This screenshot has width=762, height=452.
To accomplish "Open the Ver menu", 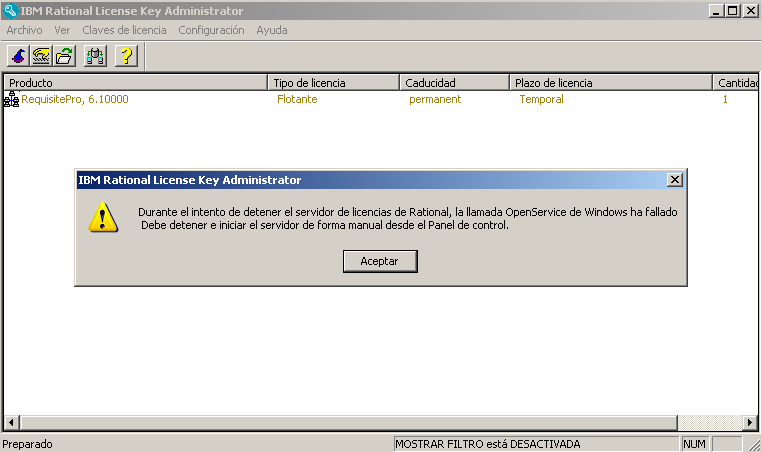I will (62, 30).
